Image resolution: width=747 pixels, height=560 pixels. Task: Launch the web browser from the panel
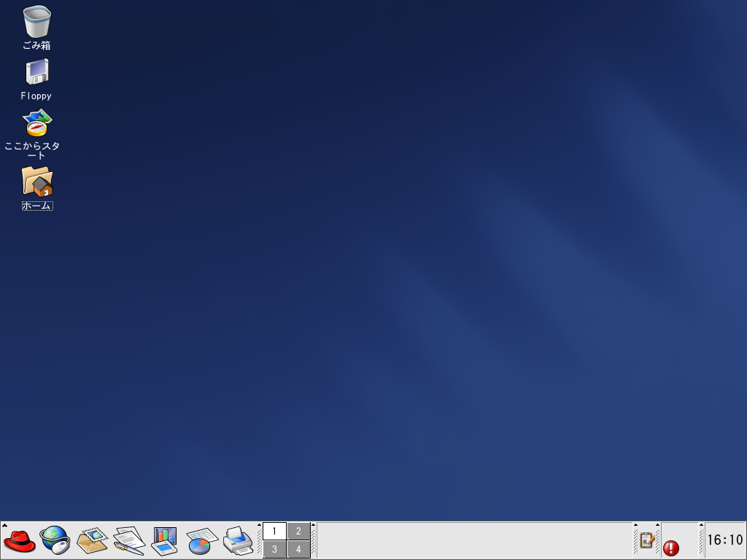point(55,541)
